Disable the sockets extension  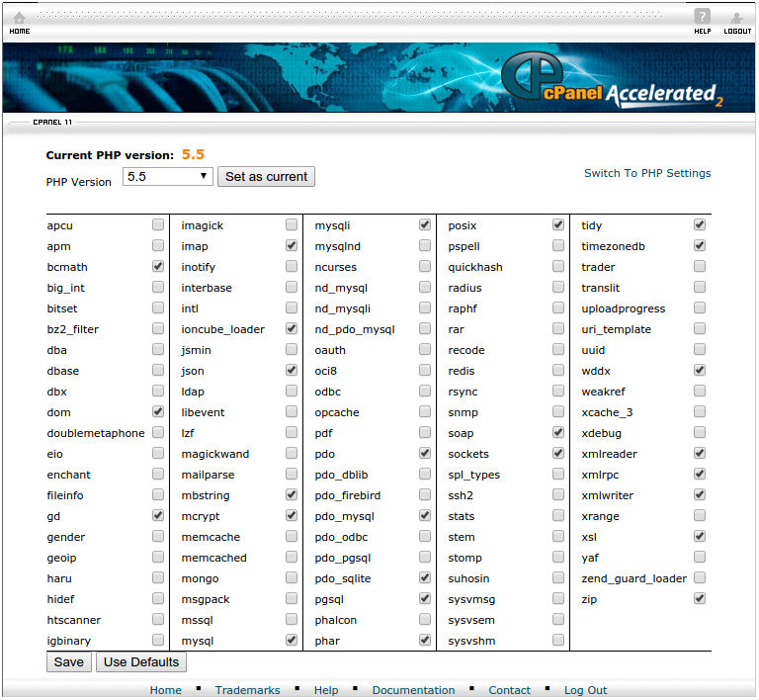[558, 453]
